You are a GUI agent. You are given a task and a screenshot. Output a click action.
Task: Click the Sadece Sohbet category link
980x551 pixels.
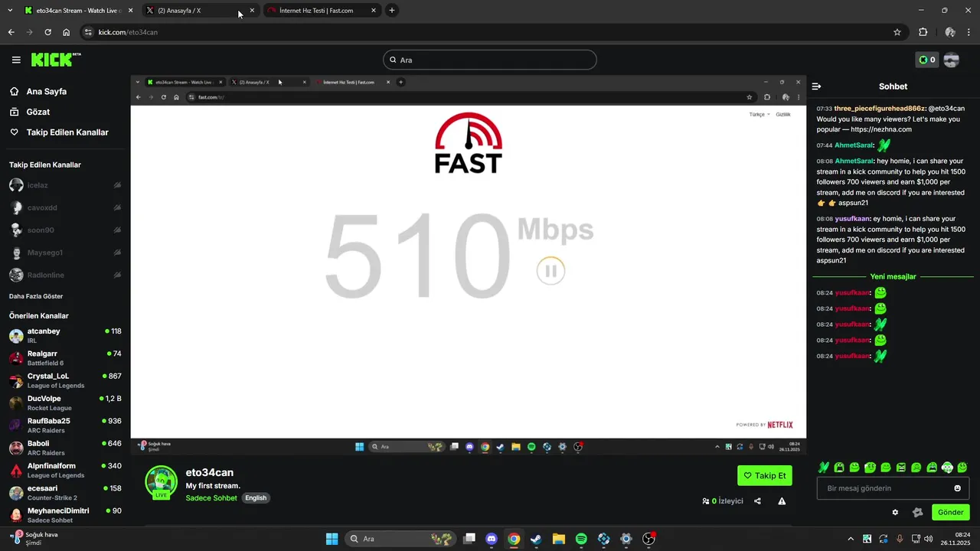point(211,498)
